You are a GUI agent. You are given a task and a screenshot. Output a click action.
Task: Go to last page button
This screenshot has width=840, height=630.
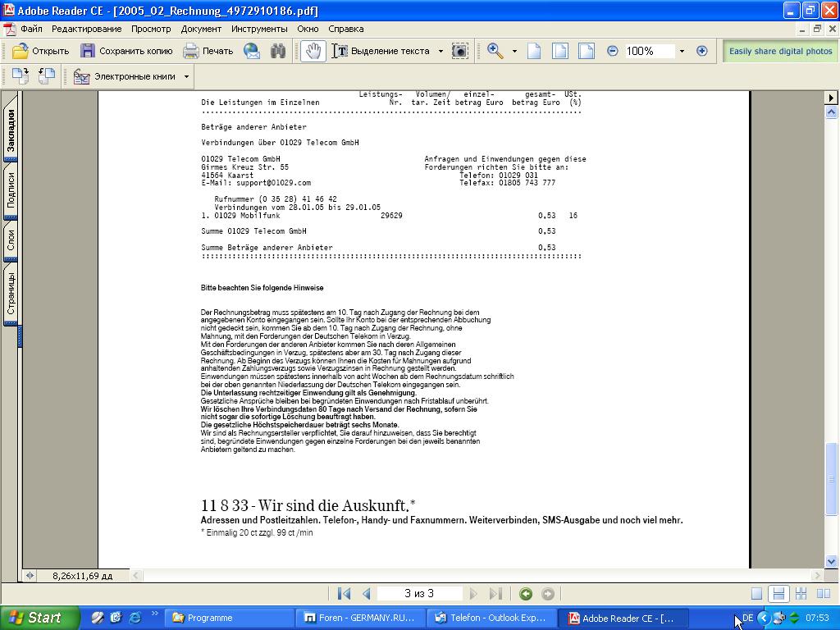pyautogui.click(x=495, y=594)
